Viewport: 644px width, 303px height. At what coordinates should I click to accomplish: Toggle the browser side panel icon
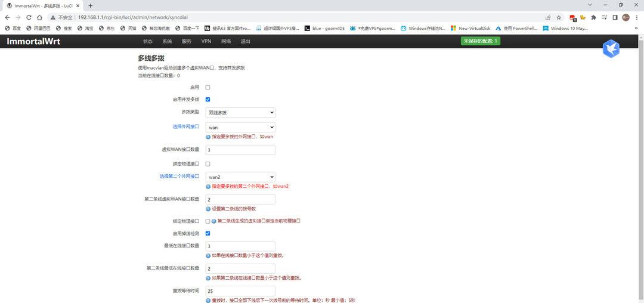[615, 18]
